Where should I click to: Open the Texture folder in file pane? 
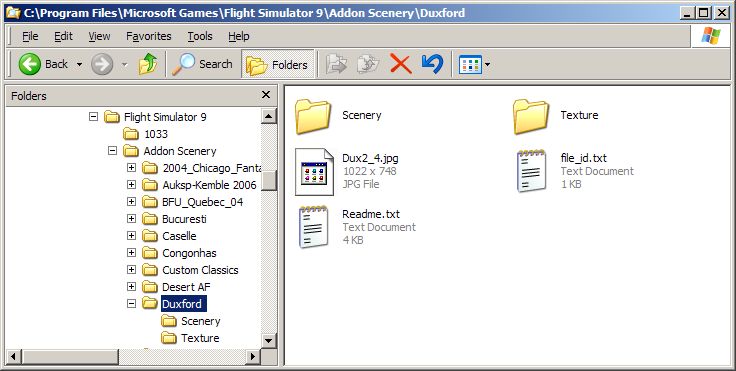[531, 116]
